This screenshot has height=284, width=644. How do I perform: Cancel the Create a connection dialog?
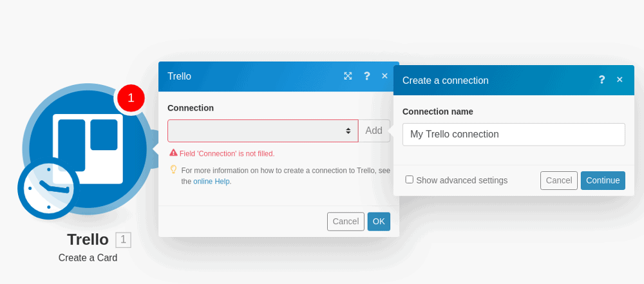pos(558,180)
